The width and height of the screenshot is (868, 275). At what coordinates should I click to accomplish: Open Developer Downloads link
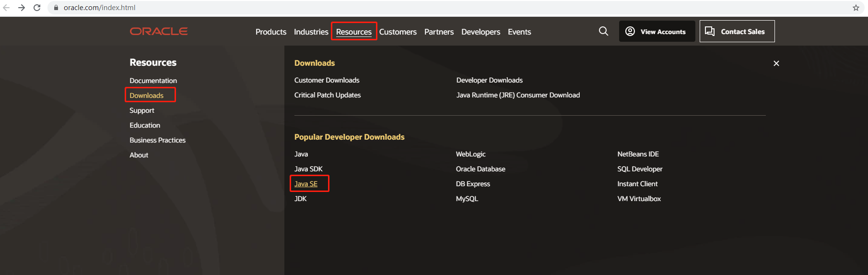coord(490,80)
